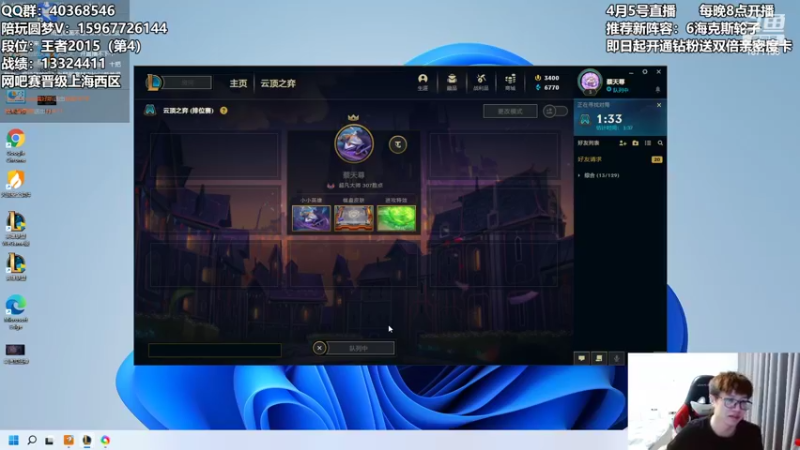Click the orange app icon in taskbar
Image resolution: width=800 pixels, height=450 pixels.
coord(68,440)
